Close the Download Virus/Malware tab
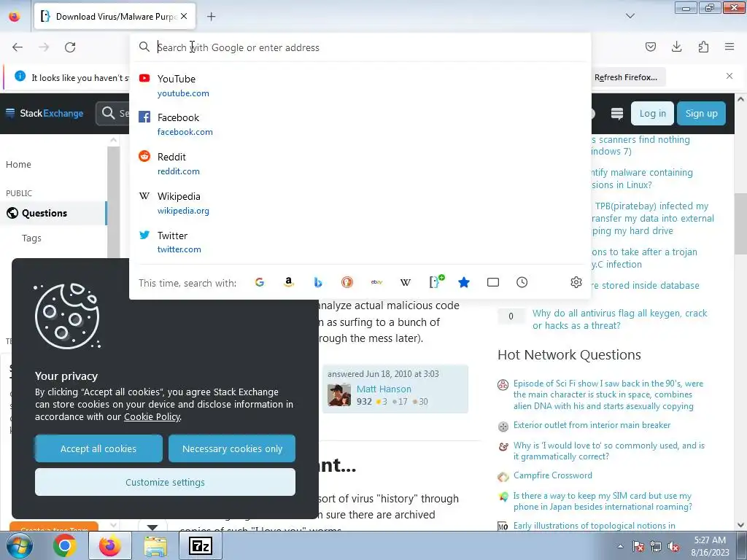 tap(184, 16)
